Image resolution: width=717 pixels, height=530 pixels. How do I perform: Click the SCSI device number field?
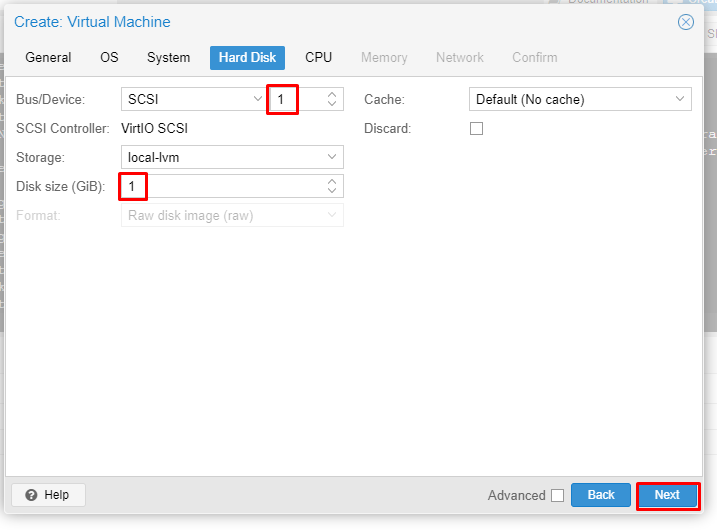295,100
